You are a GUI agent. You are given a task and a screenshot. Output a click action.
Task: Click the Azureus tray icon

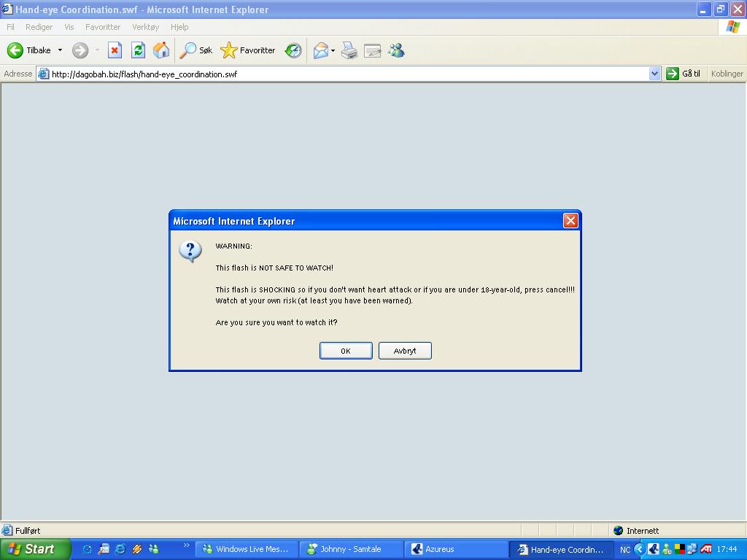click(654, 549)
